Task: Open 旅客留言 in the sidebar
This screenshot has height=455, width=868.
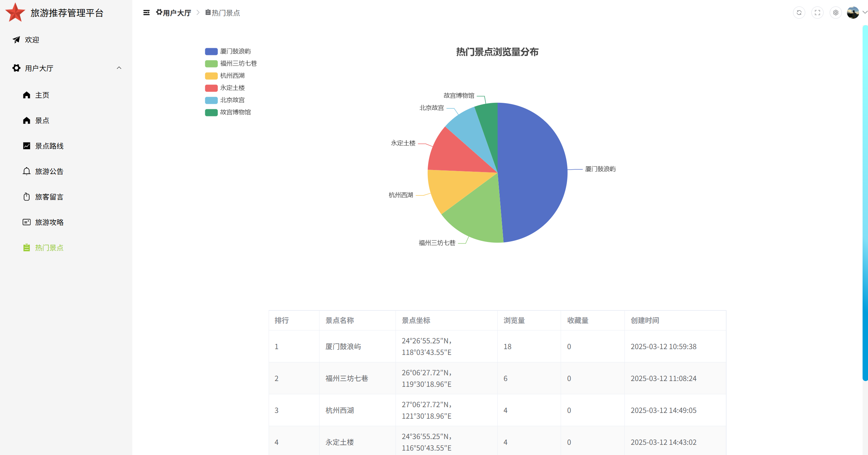Action: click(49, 197)
